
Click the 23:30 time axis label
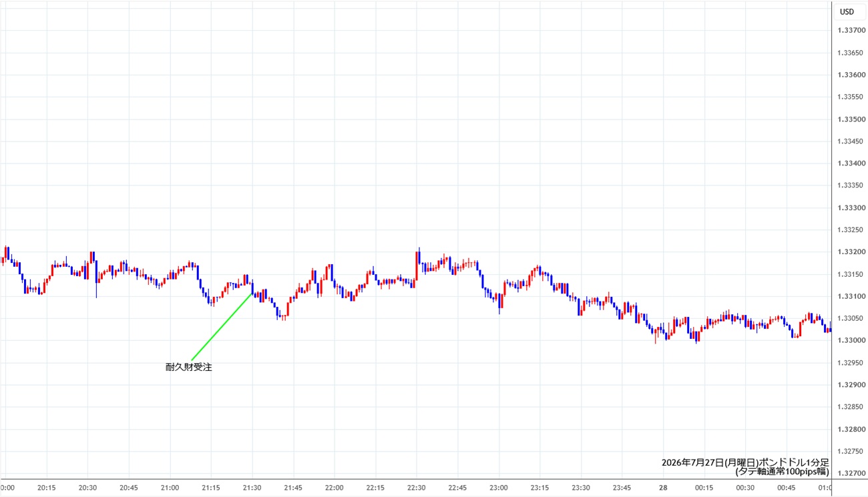(581, 488)
